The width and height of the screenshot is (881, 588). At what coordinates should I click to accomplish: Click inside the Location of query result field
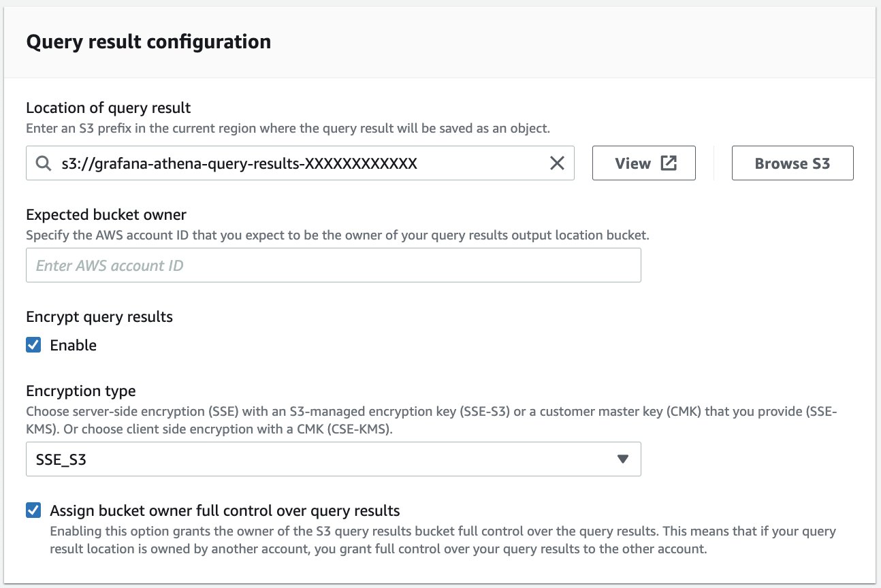tap(272, 163)
